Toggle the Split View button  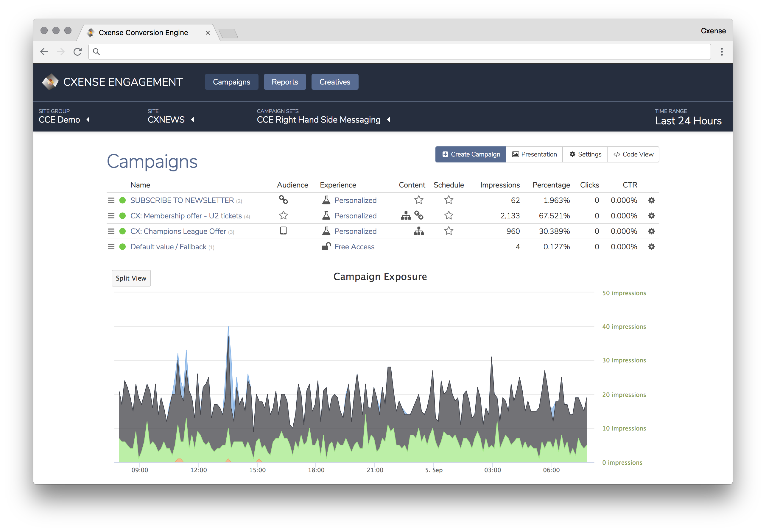coord(131,278)
